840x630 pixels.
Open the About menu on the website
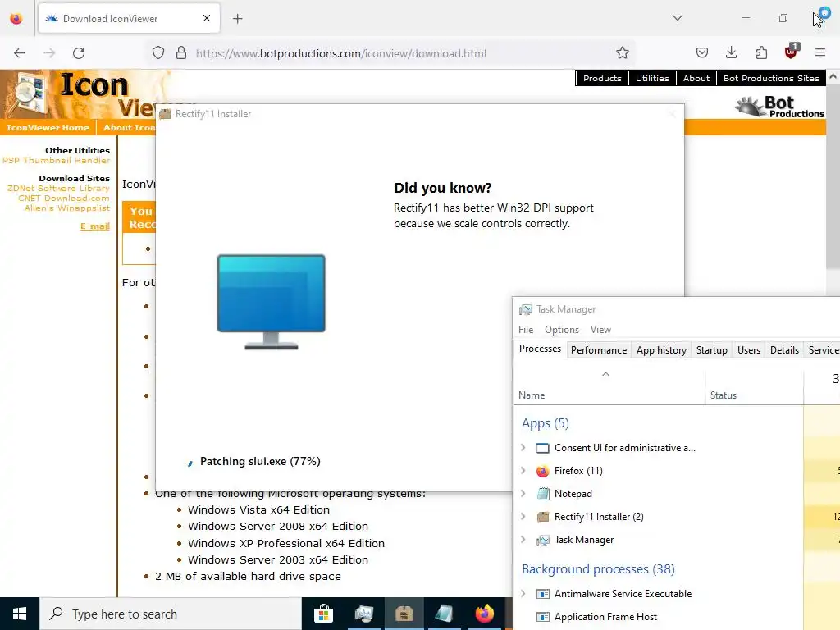696,78
